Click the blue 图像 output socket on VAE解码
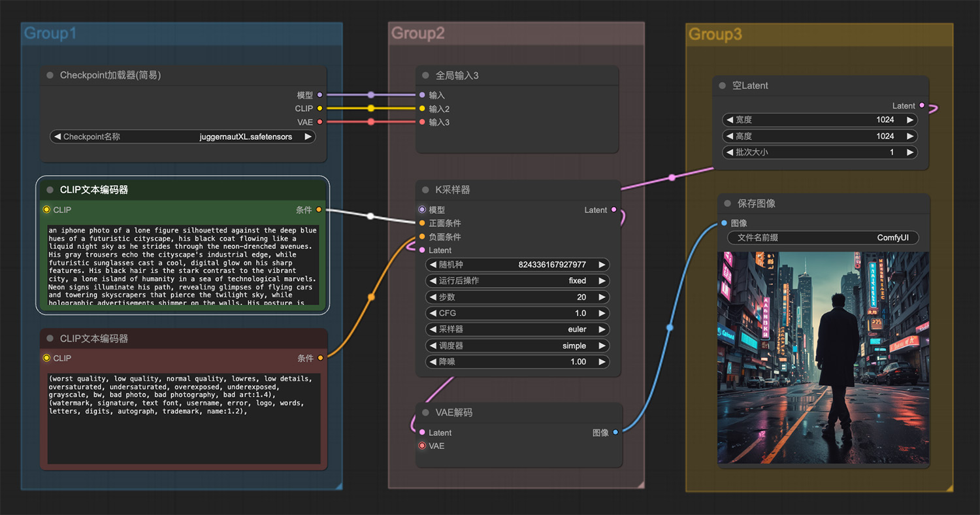 pos(615,432)
